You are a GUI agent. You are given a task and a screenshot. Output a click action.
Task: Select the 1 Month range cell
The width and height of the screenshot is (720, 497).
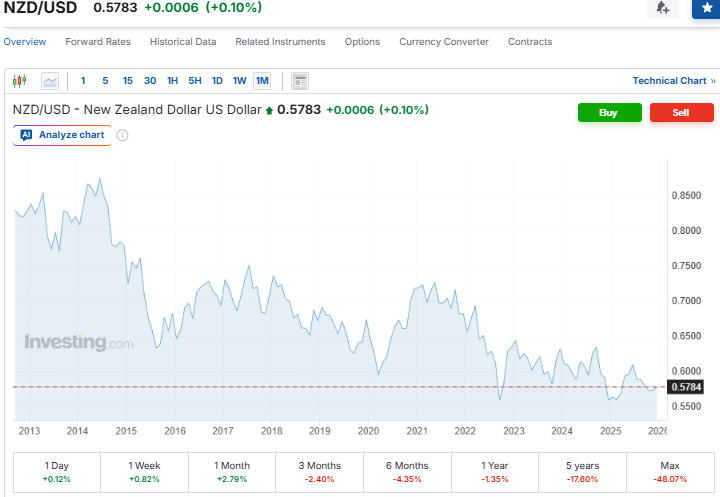pyautogui.click(x=232, y=472)
